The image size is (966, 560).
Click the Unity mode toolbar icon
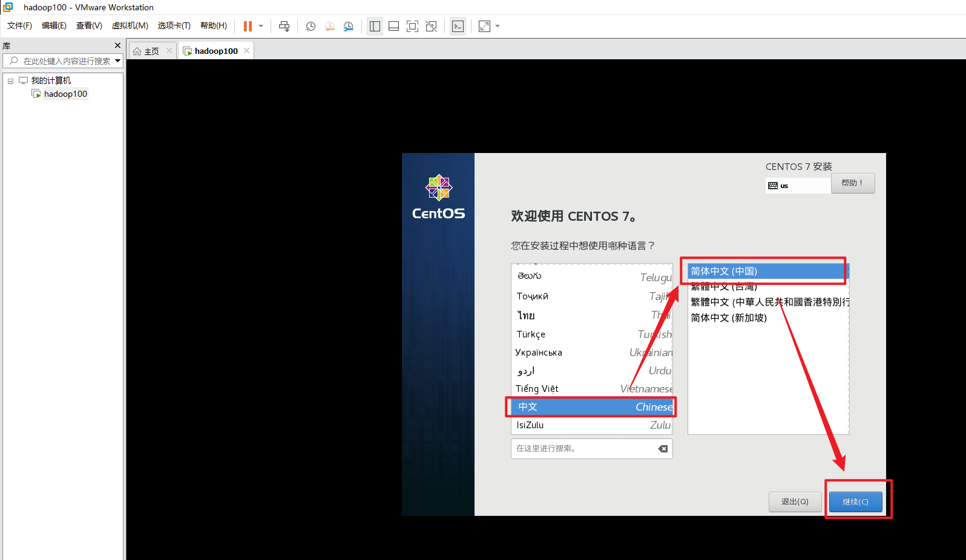pyautogui.click(x=431, y=26)
